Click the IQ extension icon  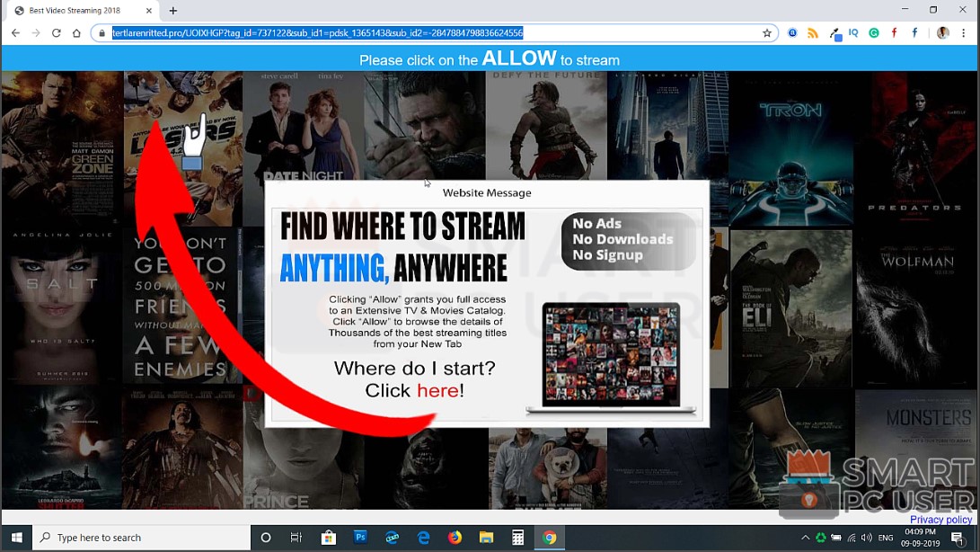(854, 32)
